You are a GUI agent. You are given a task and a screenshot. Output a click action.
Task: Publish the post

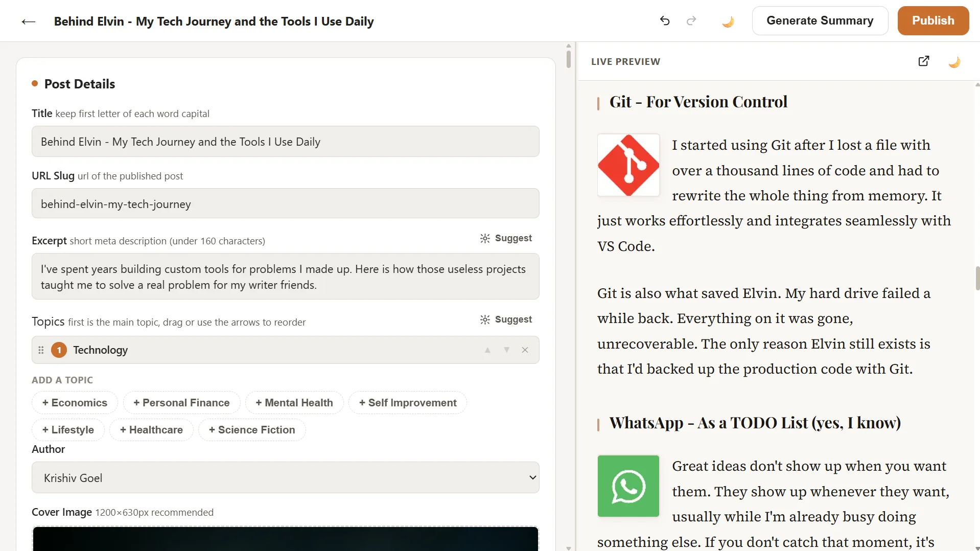[933, 20]
